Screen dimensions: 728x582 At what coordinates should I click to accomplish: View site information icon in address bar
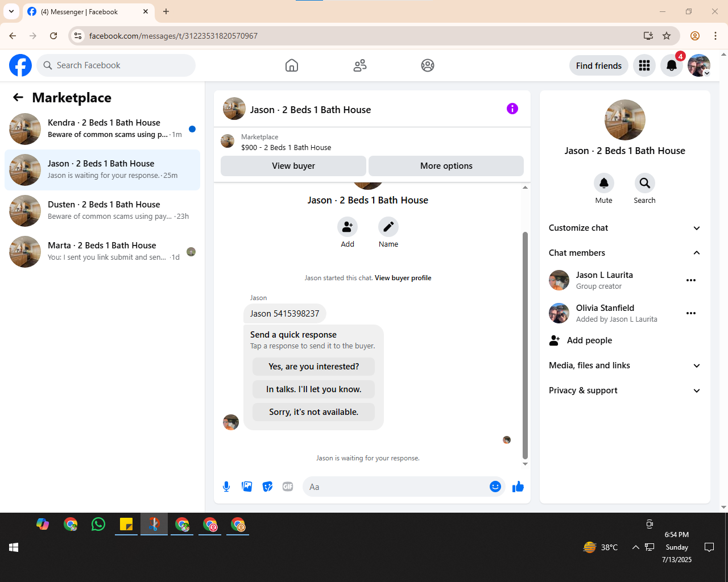tap(78, 36)
